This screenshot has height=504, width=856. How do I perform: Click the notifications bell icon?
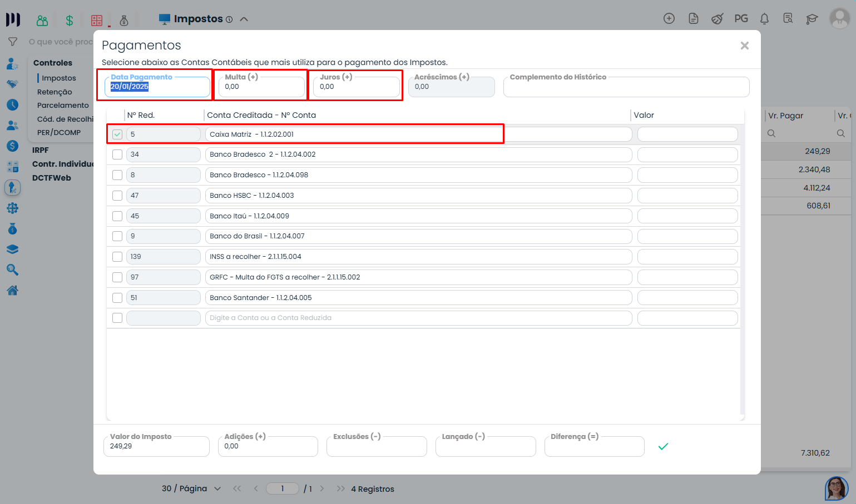point(764,19)
